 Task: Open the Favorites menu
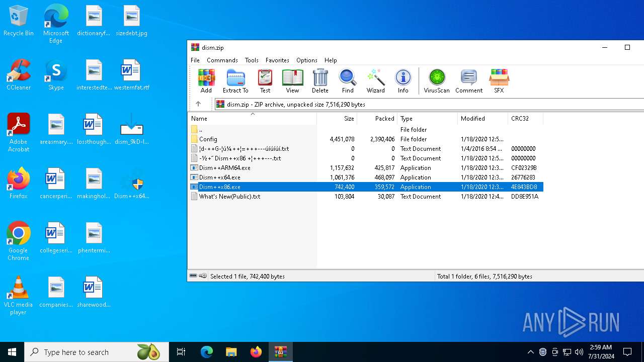tap(277, 60)
